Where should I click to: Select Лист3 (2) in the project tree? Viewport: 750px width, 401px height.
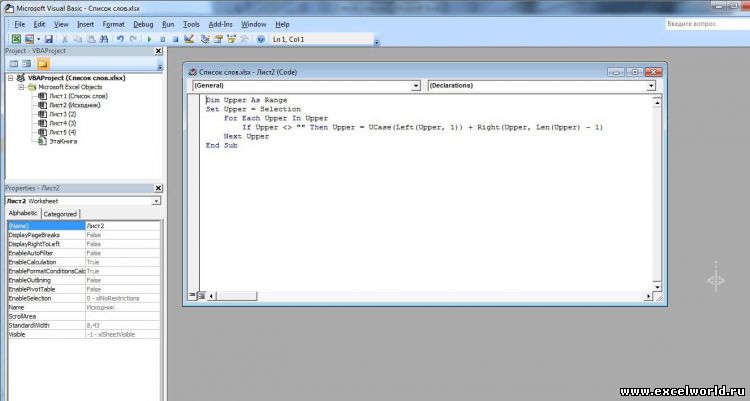pos(63,114)
